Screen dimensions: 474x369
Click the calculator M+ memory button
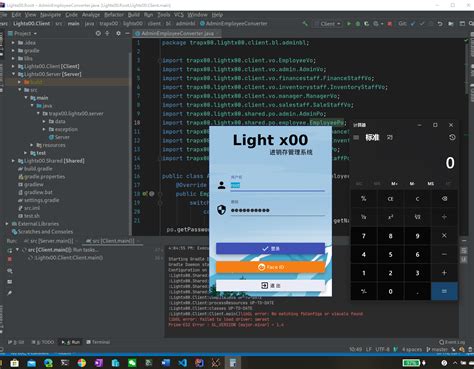pyautogui.click(x=394, y=184)
